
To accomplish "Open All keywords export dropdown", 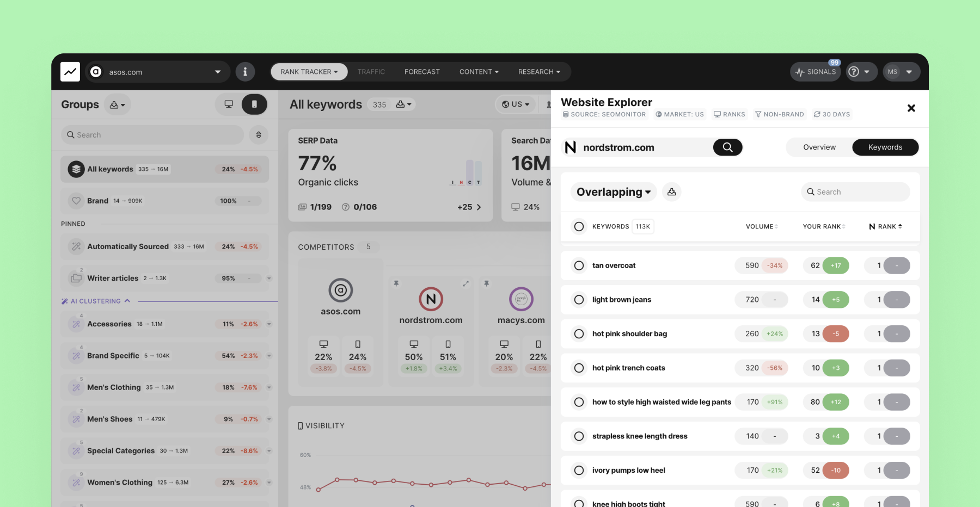I will tap(403, 104).
